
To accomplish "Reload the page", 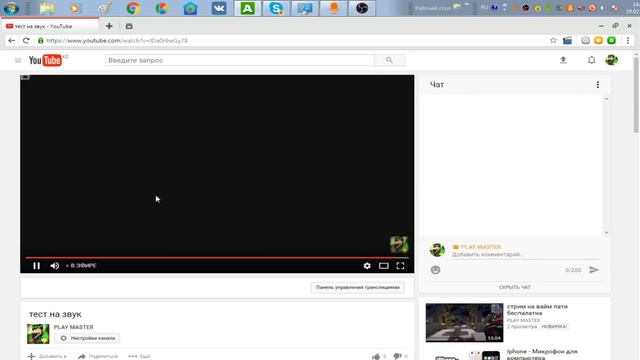I will tap(26, 40).
